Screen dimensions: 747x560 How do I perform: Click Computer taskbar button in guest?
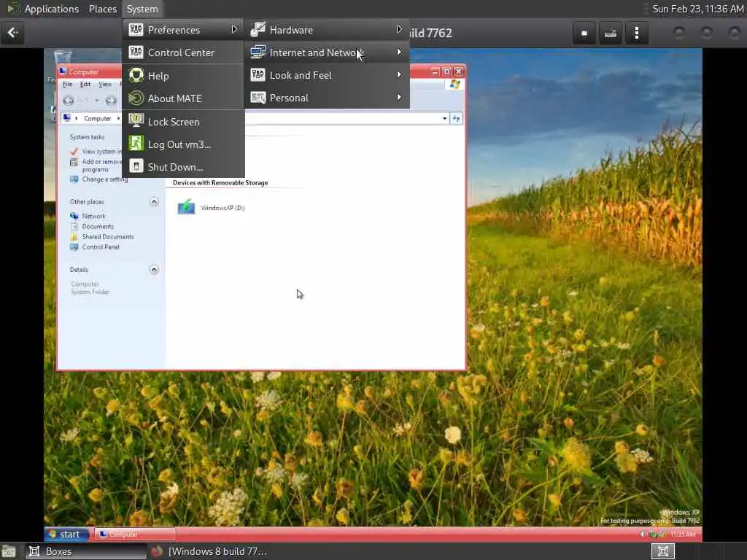(135, 534)
